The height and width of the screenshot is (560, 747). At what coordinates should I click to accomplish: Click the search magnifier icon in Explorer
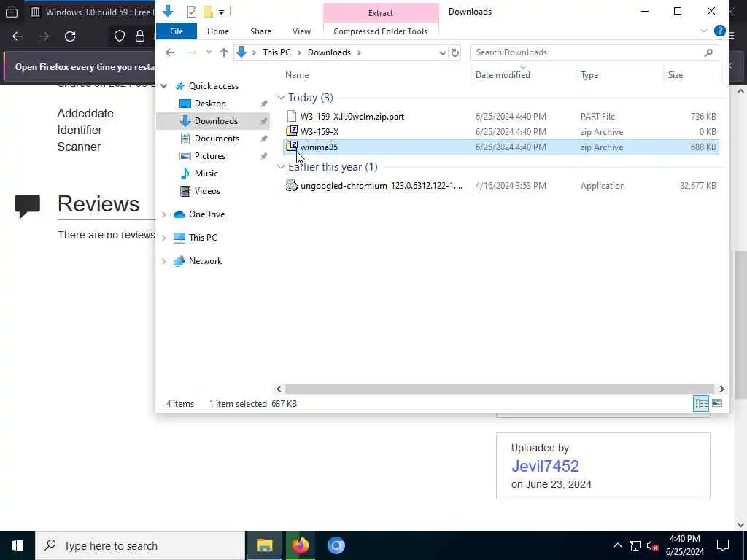tap(708, 52)
